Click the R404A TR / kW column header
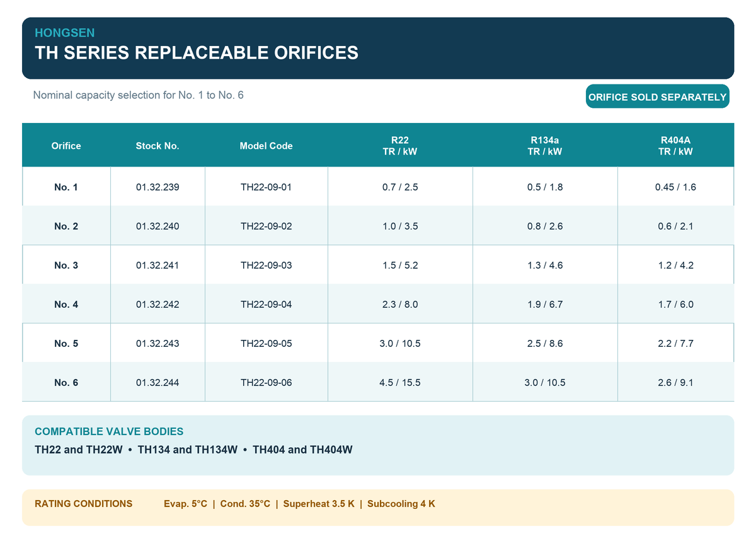The image size is (756, 536). (x=675, y=146)
